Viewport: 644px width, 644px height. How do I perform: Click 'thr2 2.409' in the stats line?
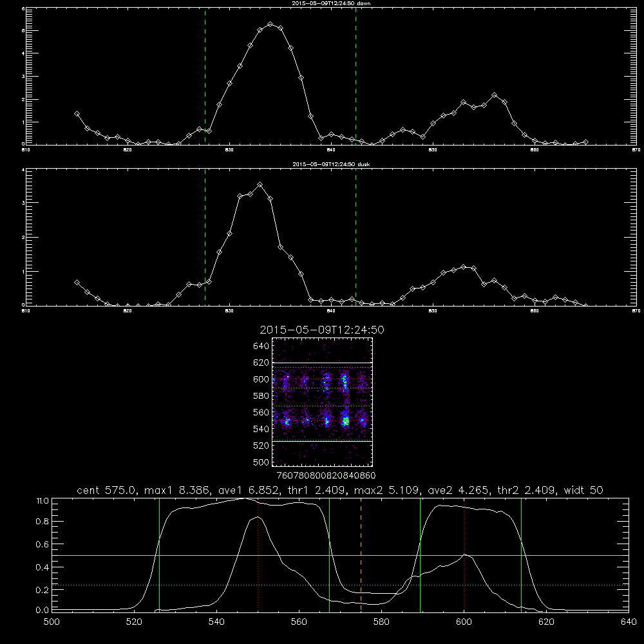pyautogui.click(x=527, y=490)
